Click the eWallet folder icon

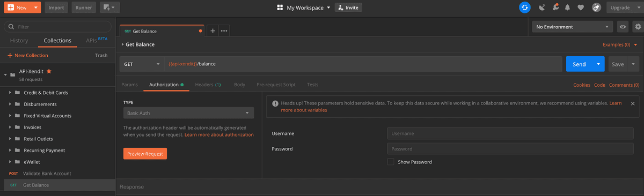[x=17, y=162]
